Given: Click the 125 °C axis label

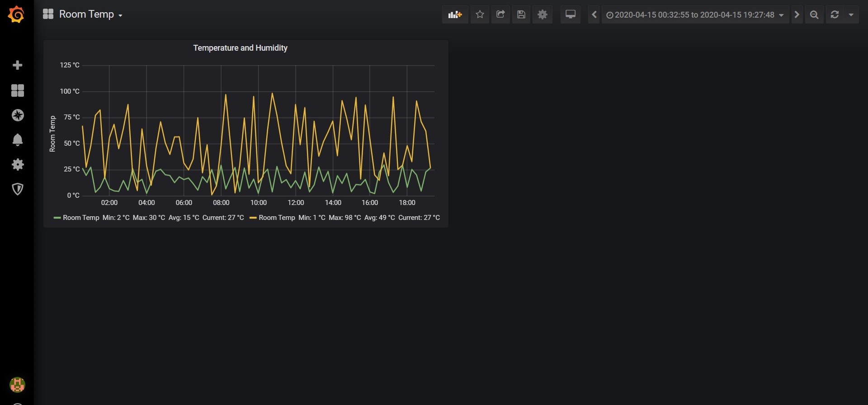Looking at the screenshot, I should (x=70, y=65).
